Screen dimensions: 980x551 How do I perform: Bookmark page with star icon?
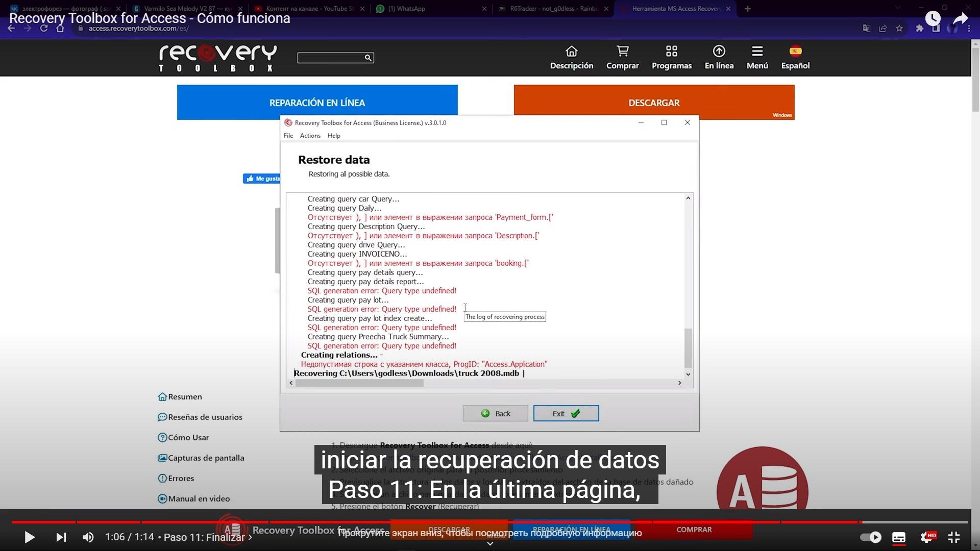(899, 29)
